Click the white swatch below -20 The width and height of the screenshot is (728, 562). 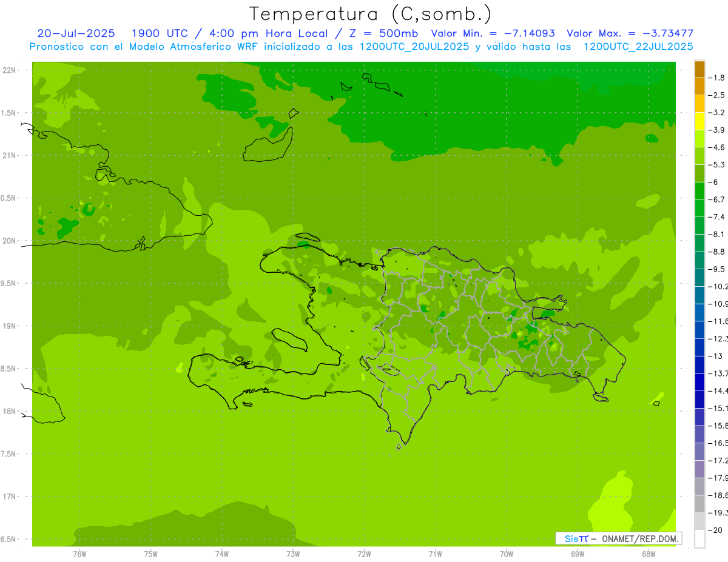[699, 539]
